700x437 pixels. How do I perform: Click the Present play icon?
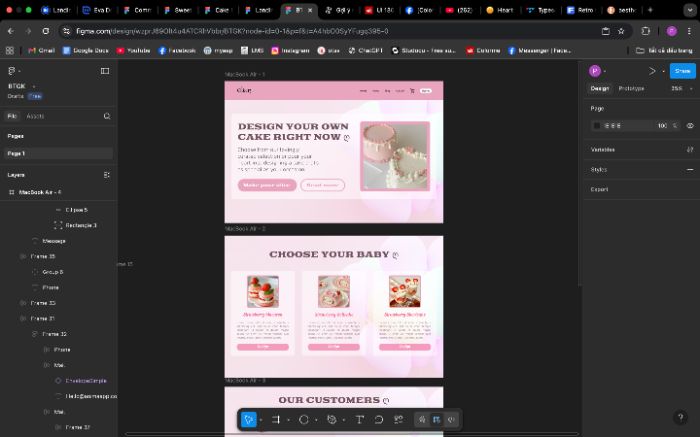click(x=652, y=71)
